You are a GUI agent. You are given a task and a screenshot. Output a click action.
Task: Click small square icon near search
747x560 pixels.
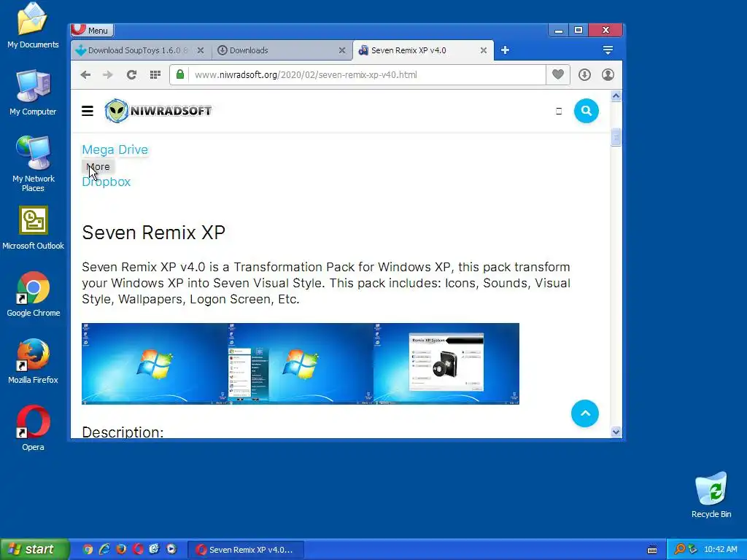point(559,112)
